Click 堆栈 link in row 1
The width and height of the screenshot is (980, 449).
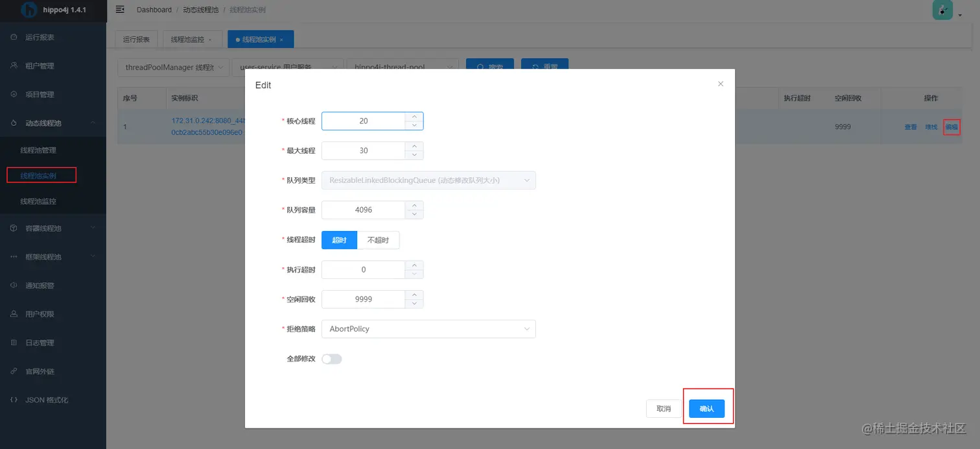click(931, 127)
